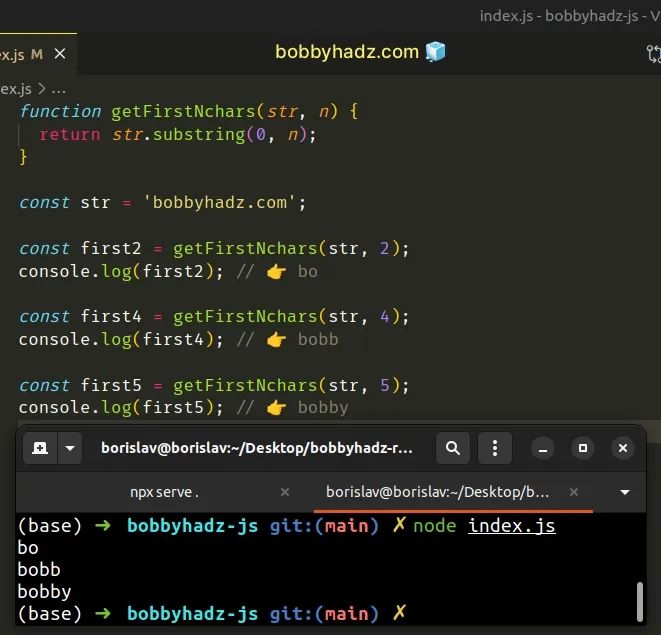Screen dimensions: 661x635
Task: Close the index.js editor tab
Action: [60, 54]
